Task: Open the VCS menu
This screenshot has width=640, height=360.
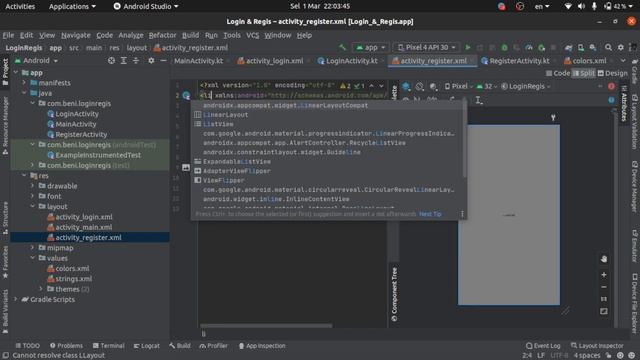Action: [252, 35]
